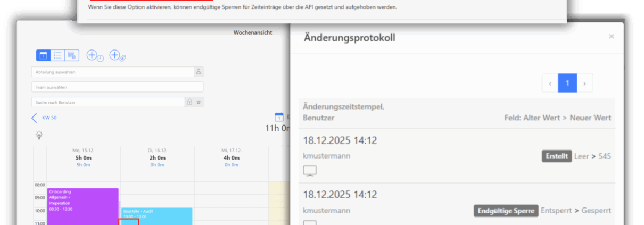Click Entsperrt > Gesperrt value text
This screenshot has height=225, width=644.
click(x=576, y=211)
